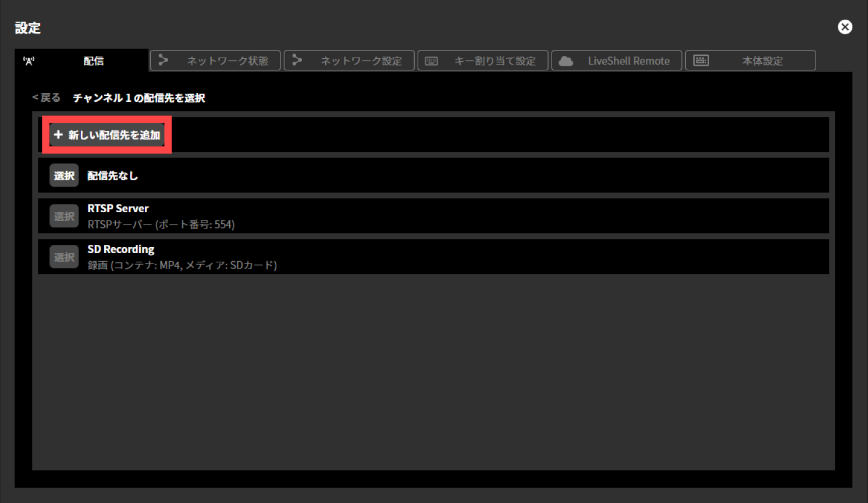Click the remote device icon on 本体設定 tab
Image resolution: width=868 pixels, height=503 pixels.
pyautogui.click(x=701, y=60)
